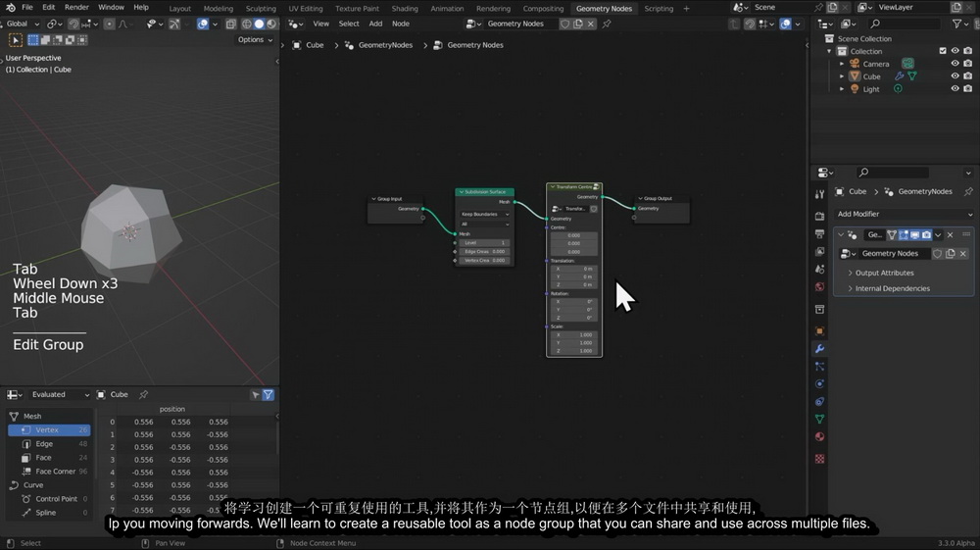Image resolution: width=980 pixels, height=550 pixels.
Task: Duplicate the node group via the header copy icon
Action: point(578,24)
